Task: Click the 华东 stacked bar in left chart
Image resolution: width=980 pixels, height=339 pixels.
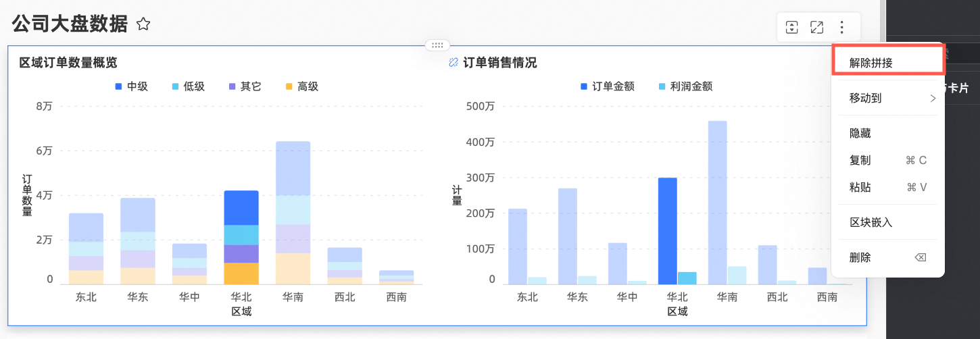Action: [x=138, y=241]
